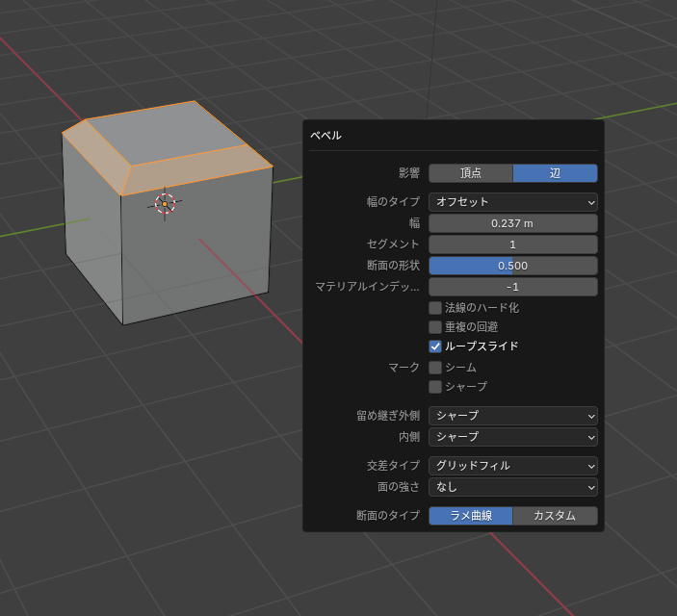This screenshot has height=616, width=677.
Task: Select 頂点 (vertex) affect mode
Action: pos(471,173)
